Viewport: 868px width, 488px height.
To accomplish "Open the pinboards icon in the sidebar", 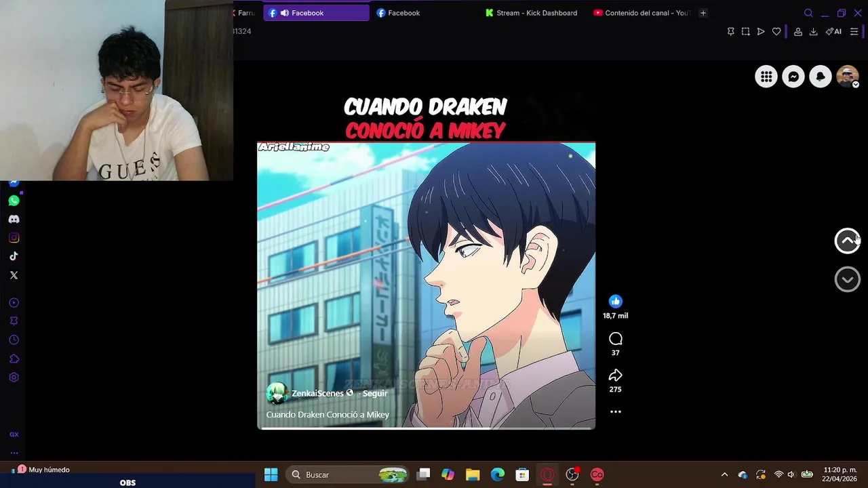I will 14,321.
